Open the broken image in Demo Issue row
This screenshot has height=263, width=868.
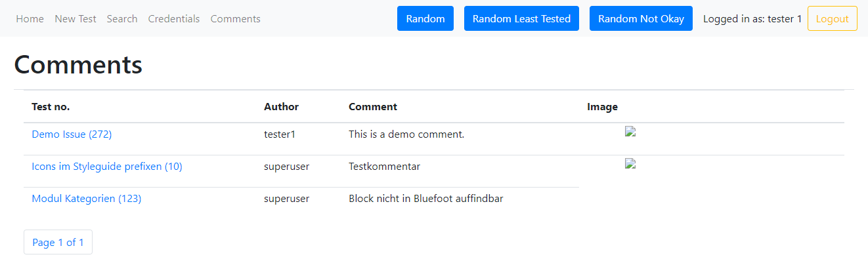click(630, 132)
